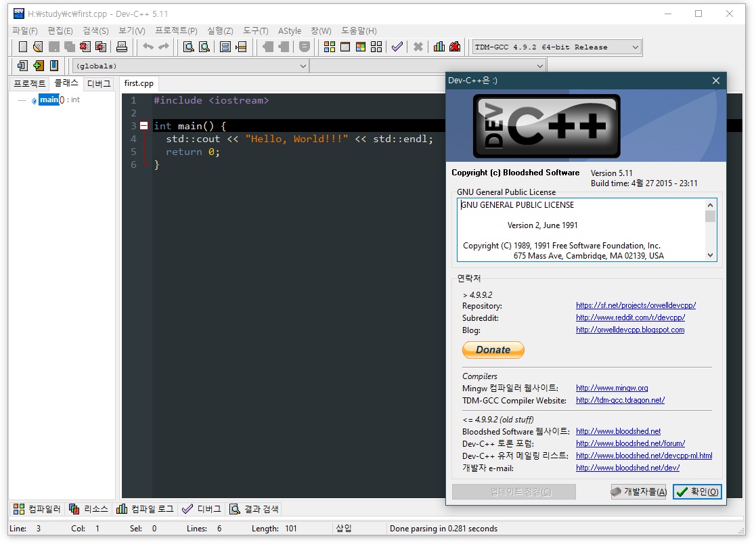756x551 pixels.
Task: Select the first.cpp editor tab
Action: coord(139,83)
